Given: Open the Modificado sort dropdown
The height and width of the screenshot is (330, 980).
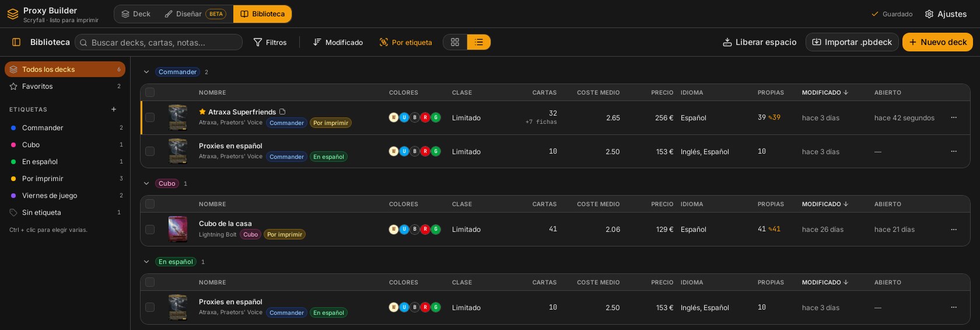Looking at the screenshot, I should point(338,42).
